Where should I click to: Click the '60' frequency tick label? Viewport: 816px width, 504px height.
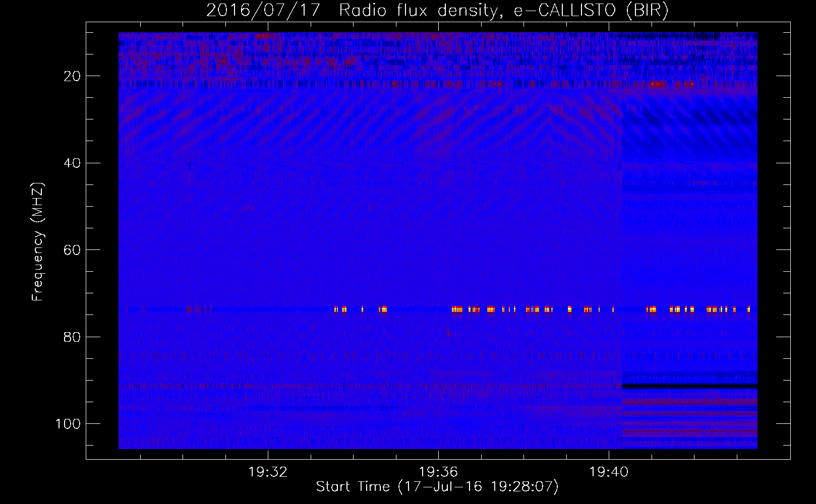[72, 250]
